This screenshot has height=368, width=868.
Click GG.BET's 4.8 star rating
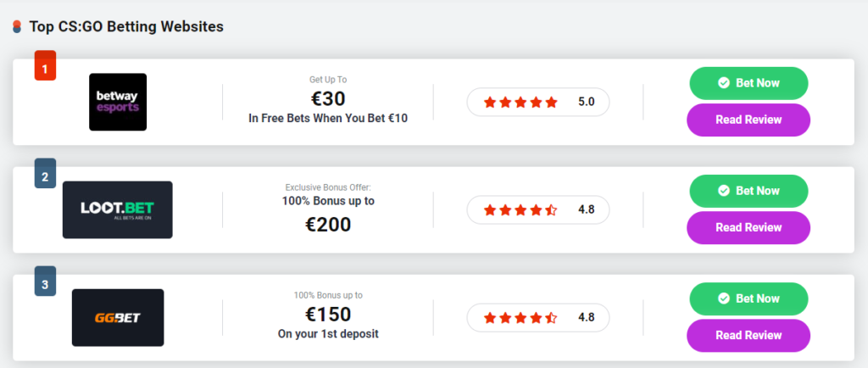538,318
